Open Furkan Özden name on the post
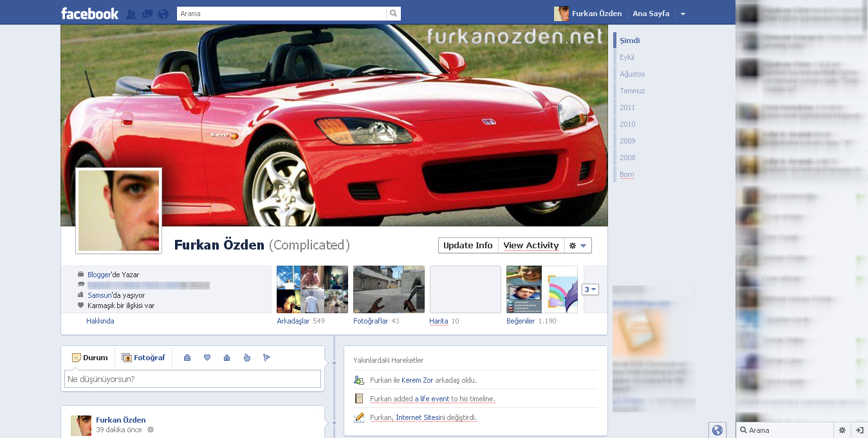 coord(121,420)
